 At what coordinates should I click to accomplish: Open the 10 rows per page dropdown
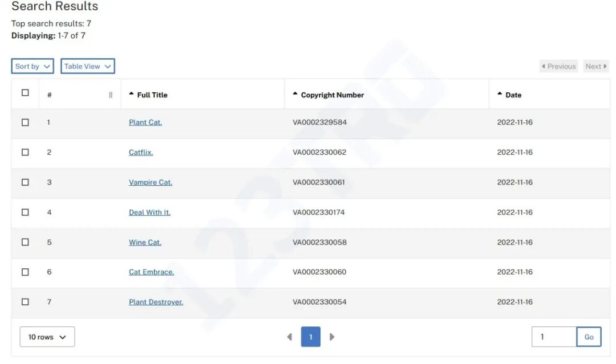click(47, 337)
